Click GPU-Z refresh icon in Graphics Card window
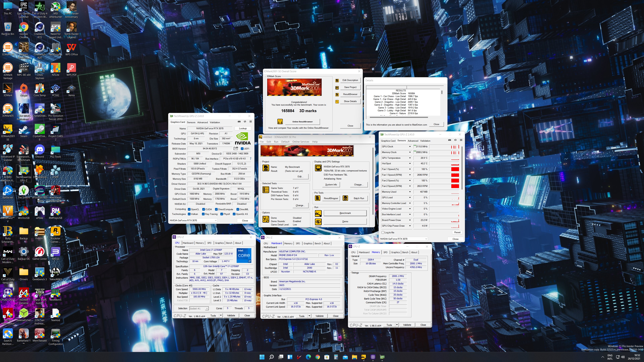The image size is (644, 362). [245, 122]
